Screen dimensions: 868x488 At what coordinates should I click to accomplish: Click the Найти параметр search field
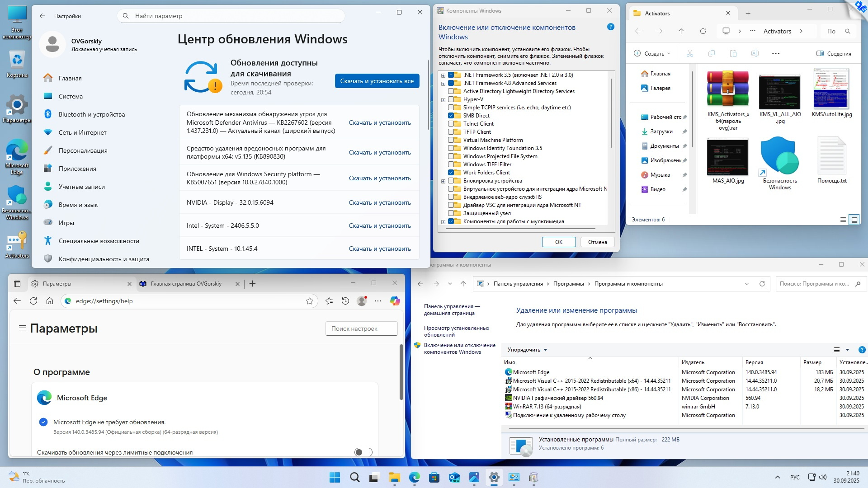pyautogui.click(x=231, y=16)
